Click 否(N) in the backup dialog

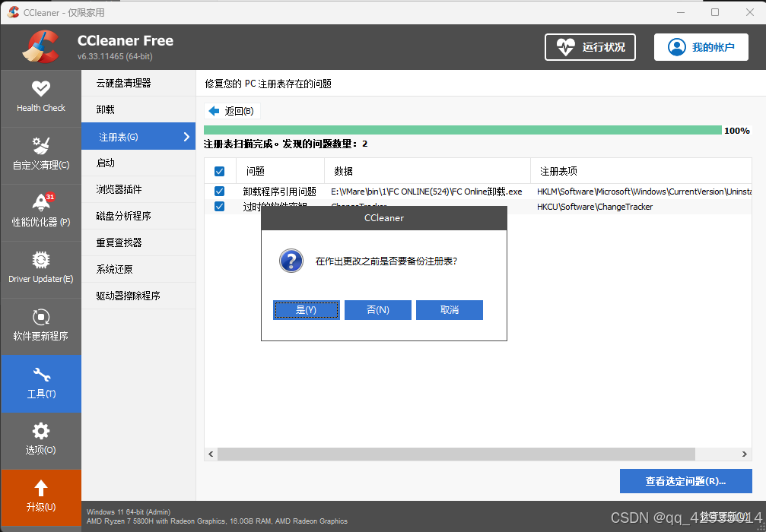(x=377, y=310)
